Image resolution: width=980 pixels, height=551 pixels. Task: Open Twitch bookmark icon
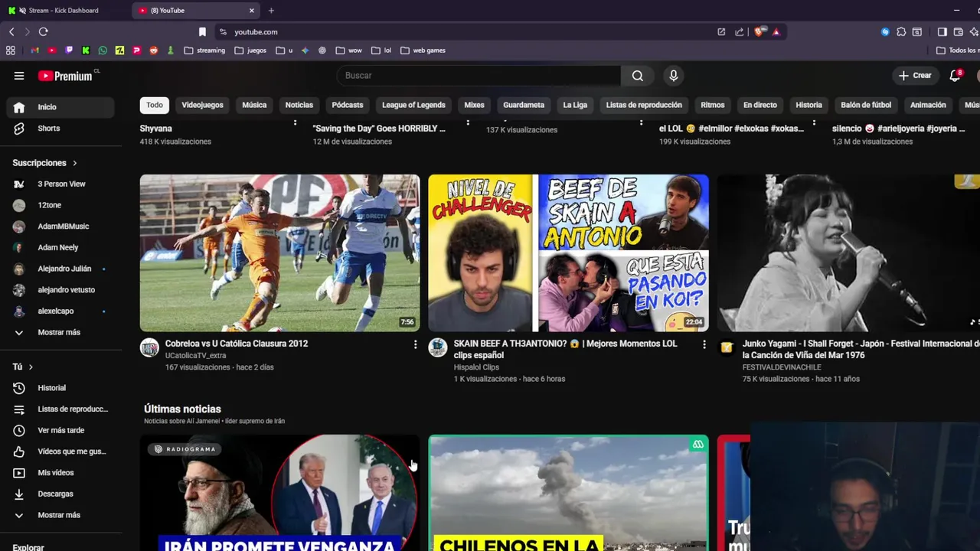(x=69, y=51)
